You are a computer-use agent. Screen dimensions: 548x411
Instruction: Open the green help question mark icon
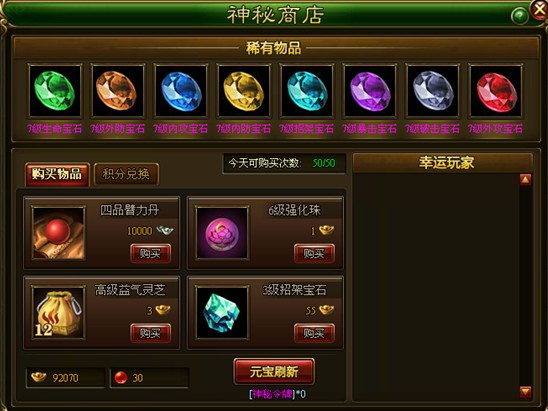pyautogui.click(x=519, y=16)
